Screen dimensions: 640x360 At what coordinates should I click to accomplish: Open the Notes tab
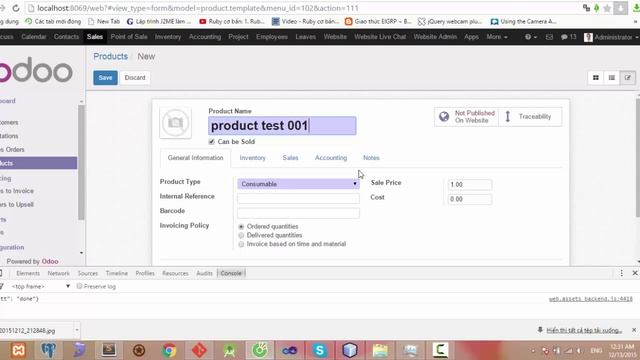pos(371,158)
